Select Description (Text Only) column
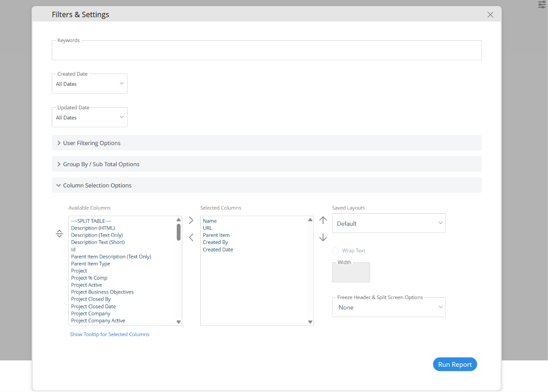Viewport: 548px width, 392px height. [97, 235]
